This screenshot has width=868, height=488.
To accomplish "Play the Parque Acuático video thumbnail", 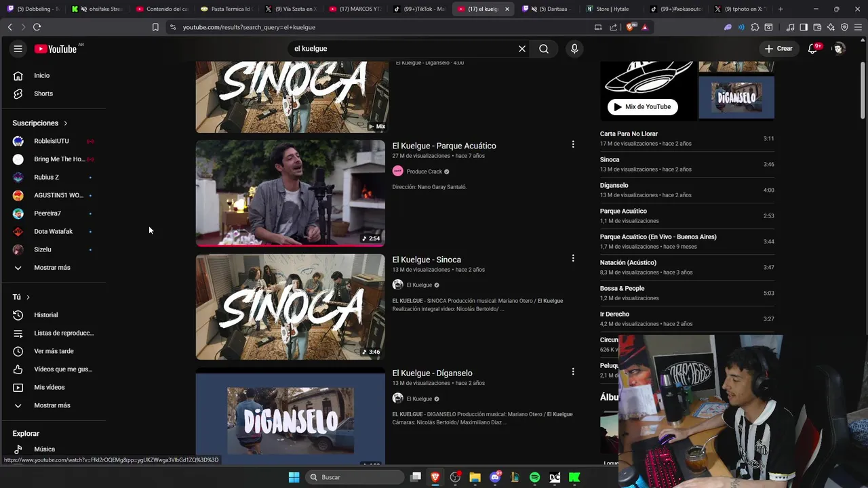I will click(290, 193).
